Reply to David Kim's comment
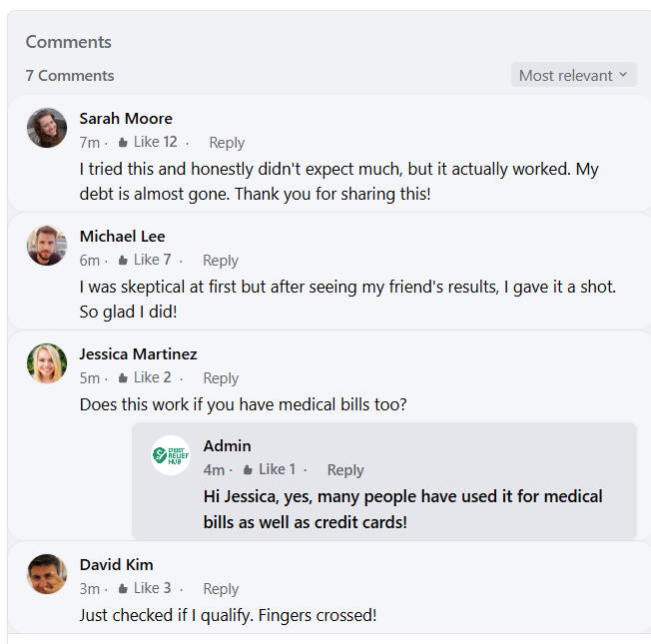651x644 pixels. 221,589
